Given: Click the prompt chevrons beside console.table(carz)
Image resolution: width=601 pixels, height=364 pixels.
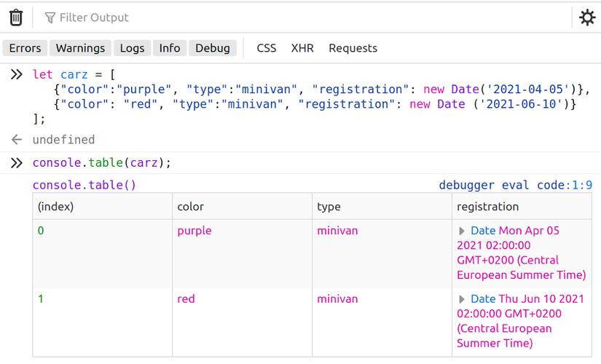Looking at the screenshot, I should coord(16,162).
